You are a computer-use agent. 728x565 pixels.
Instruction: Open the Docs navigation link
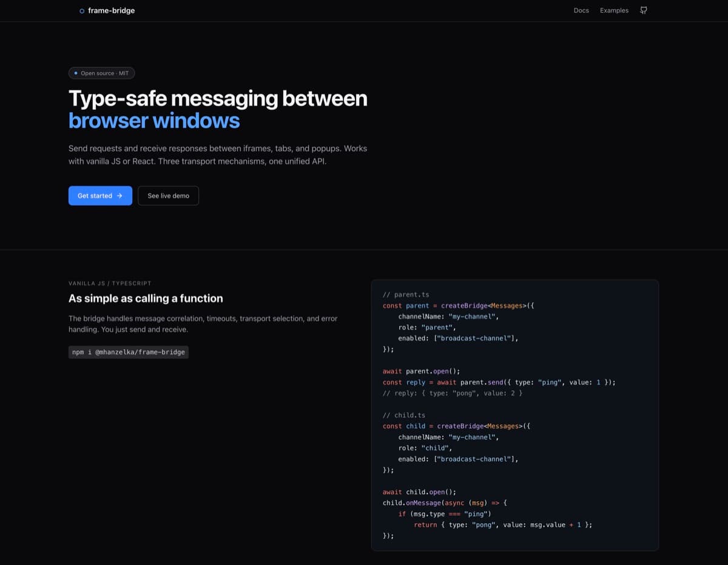pyautogui.click(x=581, y=10)
